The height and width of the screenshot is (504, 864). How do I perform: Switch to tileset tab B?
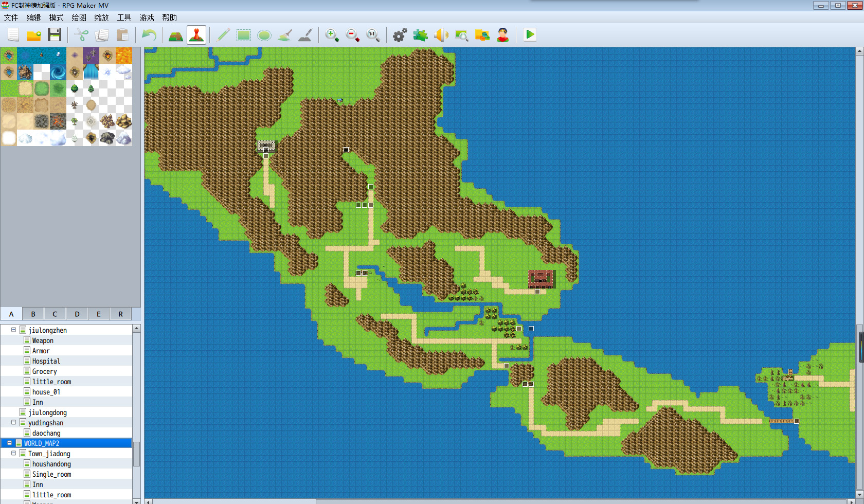tap(33, 314)
